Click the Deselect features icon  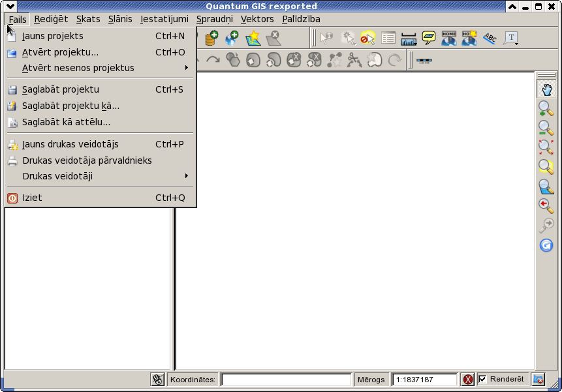tap(367, 38)
